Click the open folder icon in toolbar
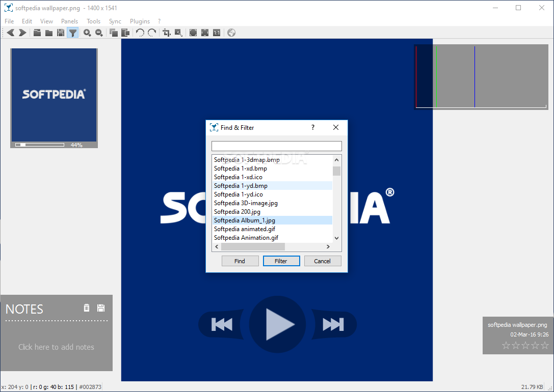Image resolution: width=554 pixels, height=392 pixels. pyautogui.click(x=49, y=33)
